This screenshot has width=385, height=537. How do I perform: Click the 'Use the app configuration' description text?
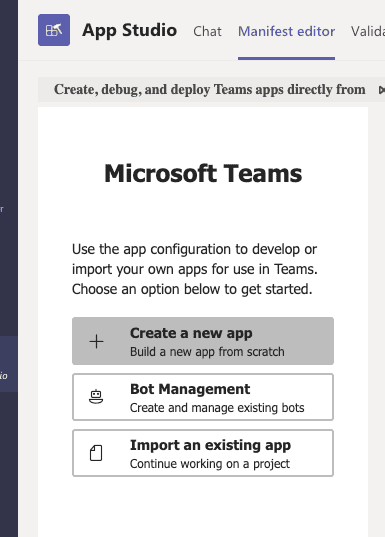195,269
